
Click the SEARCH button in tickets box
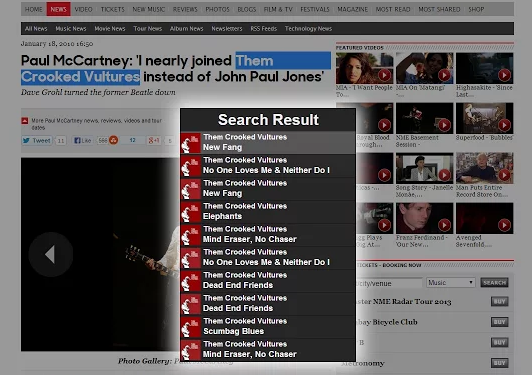point(494,282)
